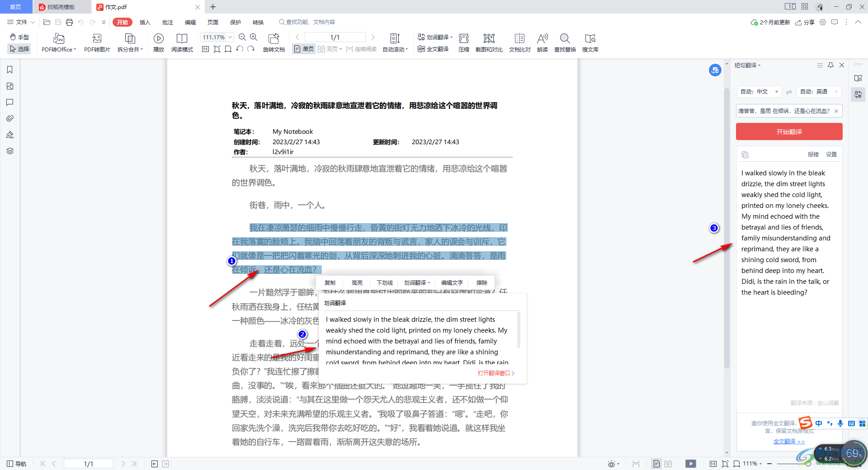
Task: Set actual size 1:1 view in toolbar
Action: tap(205, 49)
